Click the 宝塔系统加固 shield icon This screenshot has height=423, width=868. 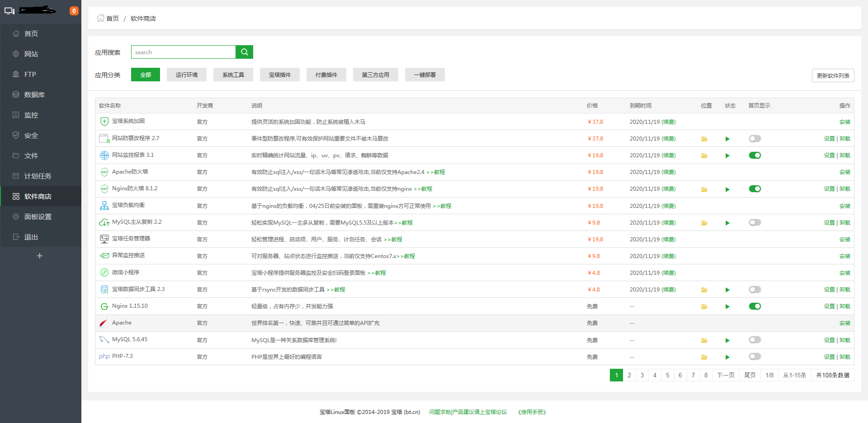[x=104, y=122]
